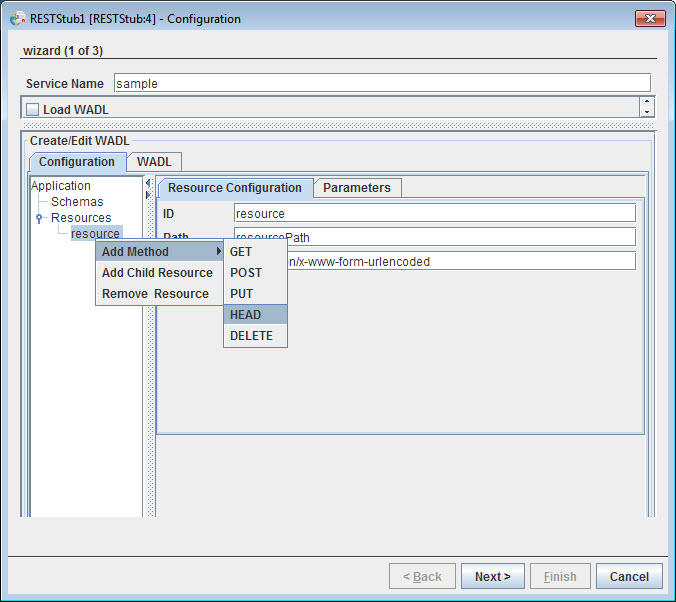Viewport: 676px width, 602px height.
Task: Click the submenu arrow beside Add Method
Action: [x=219, y=251]
